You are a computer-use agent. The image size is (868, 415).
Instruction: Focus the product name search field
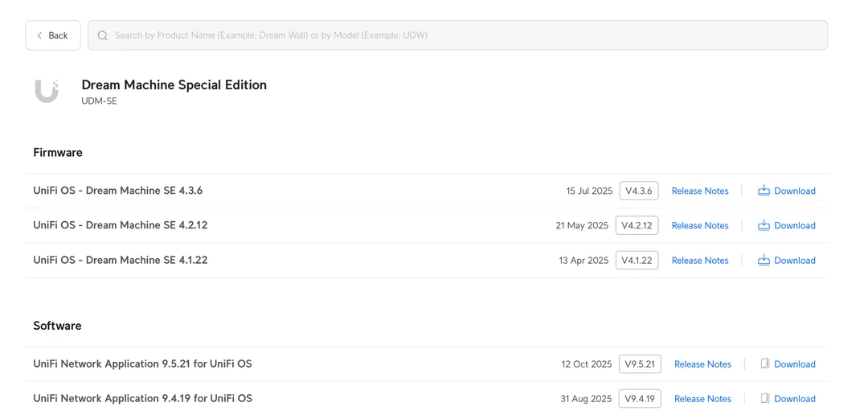tap(466, 35)
